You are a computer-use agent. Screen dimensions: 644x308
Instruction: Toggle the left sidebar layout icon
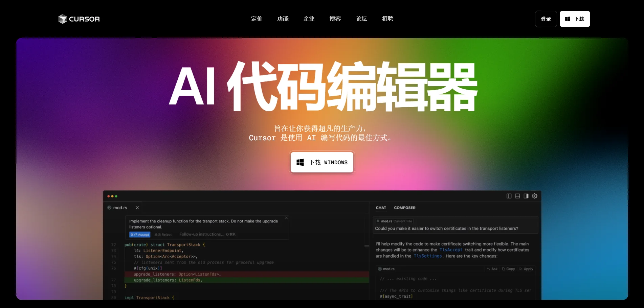(x=509, y=196)
